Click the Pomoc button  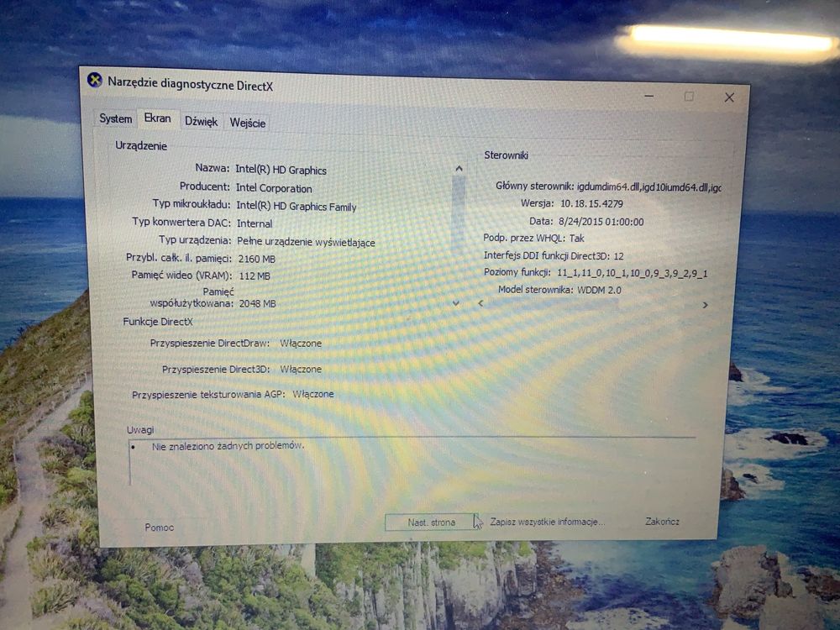(159, 528)
